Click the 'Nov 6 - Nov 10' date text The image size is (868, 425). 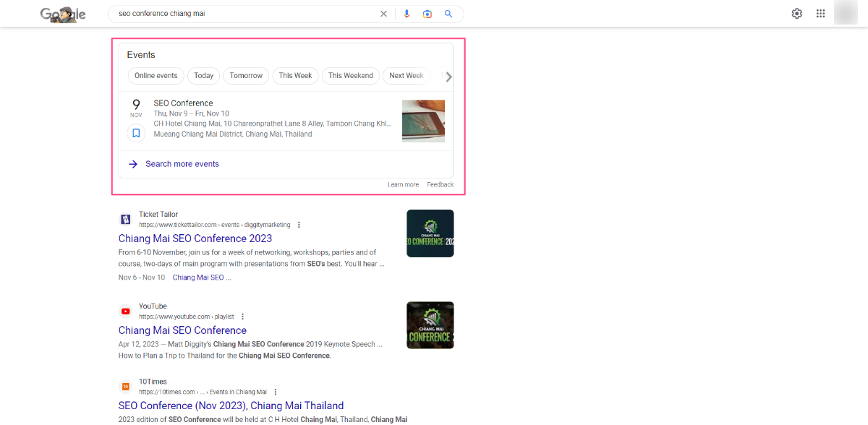point(142,278)
